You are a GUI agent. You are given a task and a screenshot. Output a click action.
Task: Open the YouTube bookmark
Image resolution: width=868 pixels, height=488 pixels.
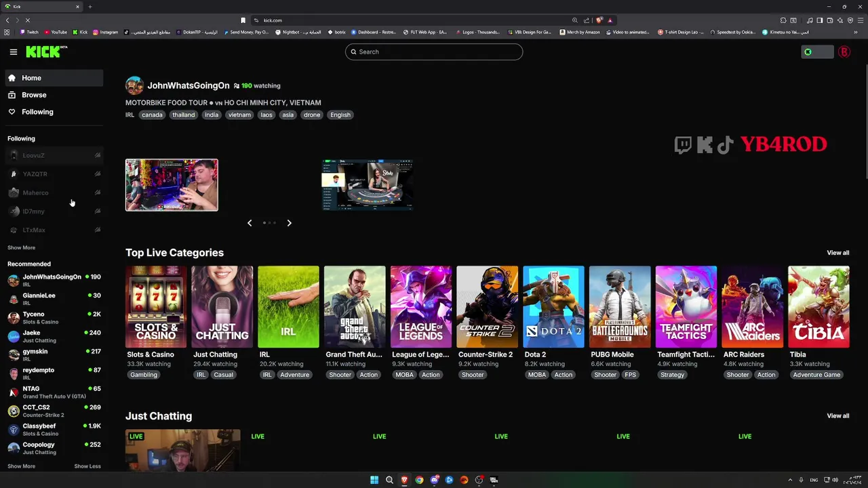[x=56, y=32]
